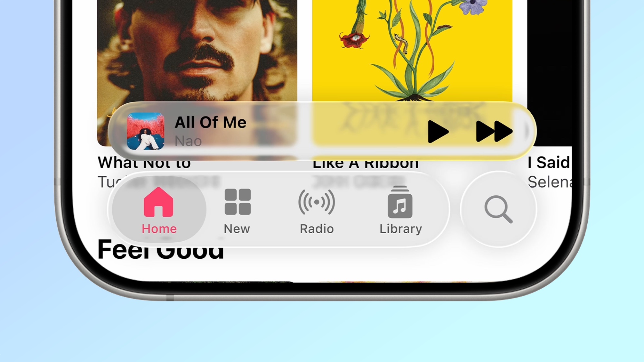
Task: Click the play triangle in mini player
Action: click(439, 131)
